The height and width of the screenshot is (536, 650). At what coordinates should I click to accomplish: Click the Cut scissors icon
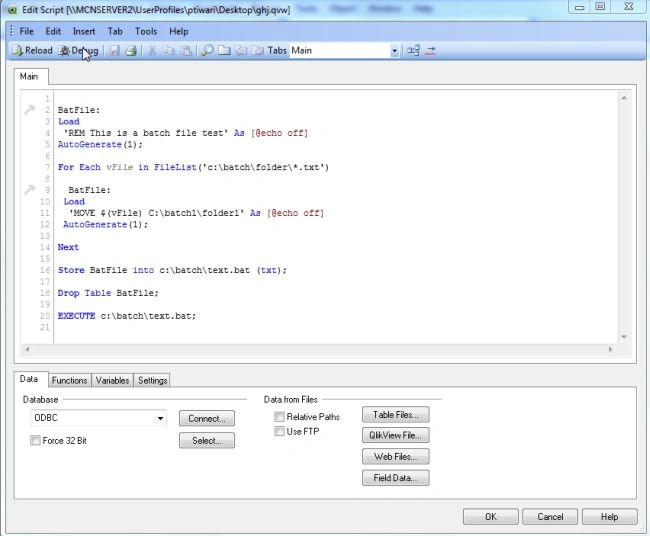[x=153, y=51]
